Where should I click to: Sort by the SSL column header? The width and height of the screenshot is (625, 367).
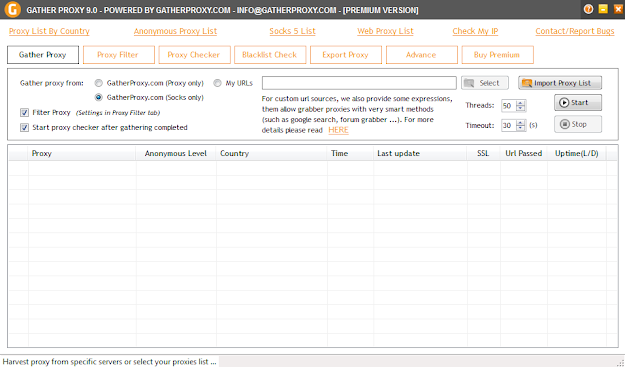click(483, 153)
